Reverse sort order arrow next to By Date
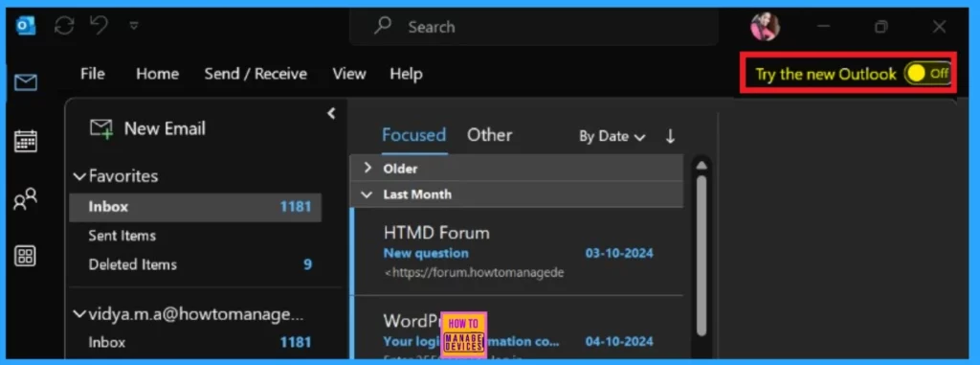This screenshot has height=365, width=980. pyautogui.click(x=670, y=136)
